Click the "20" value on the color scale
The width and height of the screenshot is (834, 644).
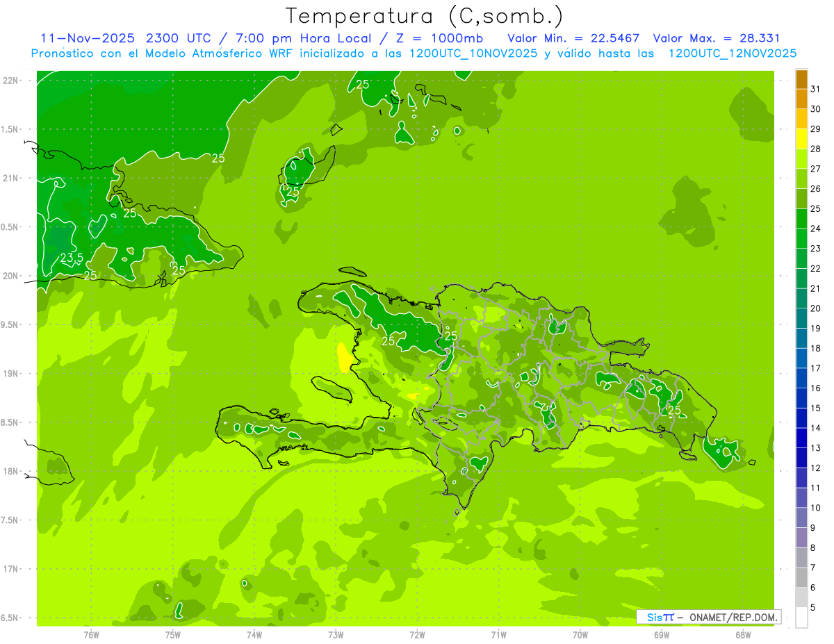tap(815, 308)
